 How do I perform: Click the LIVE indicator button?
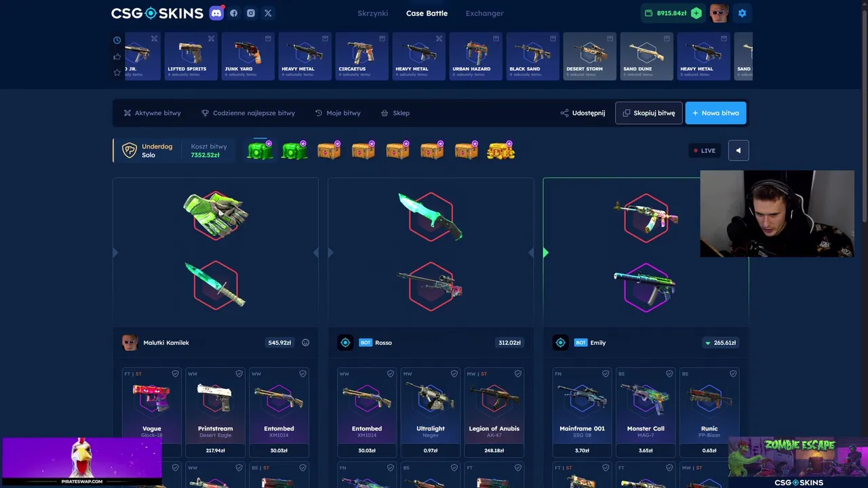point(704,150)
